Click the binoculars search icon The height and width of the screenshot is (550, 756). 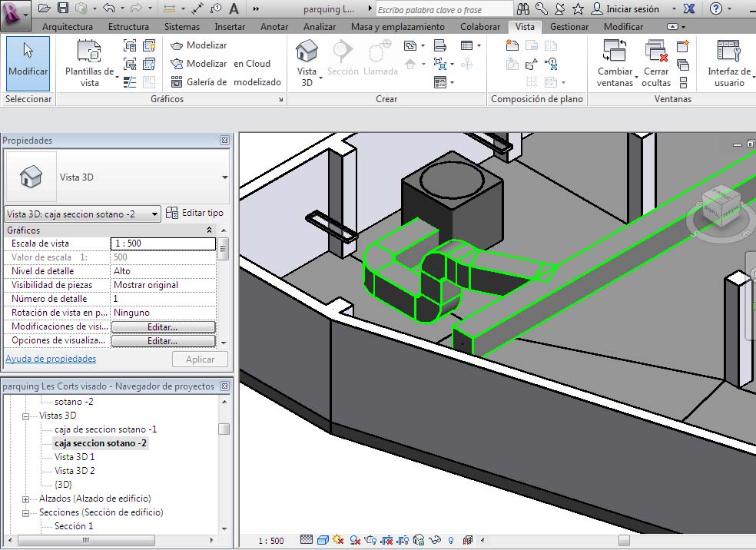(x=523, y=8)
